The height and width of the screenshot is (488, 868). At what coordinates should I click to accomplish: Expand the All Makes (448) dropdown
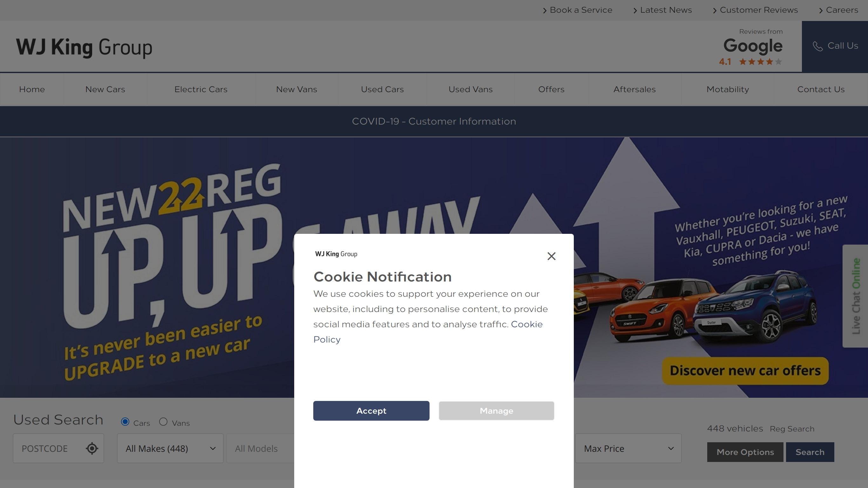tap(170, 448)
